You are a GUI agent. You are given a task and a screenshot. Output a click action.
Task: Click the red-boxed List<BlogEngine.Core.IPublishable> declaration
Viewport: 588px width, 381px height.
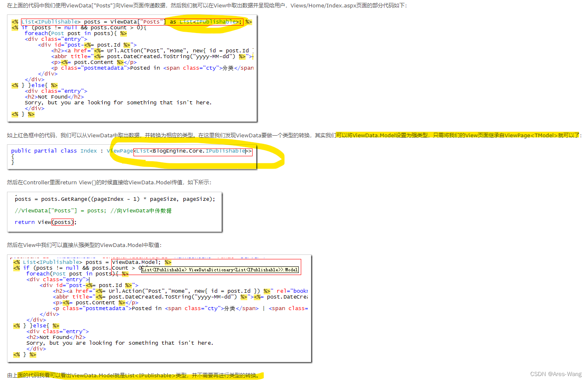[192, 151]
